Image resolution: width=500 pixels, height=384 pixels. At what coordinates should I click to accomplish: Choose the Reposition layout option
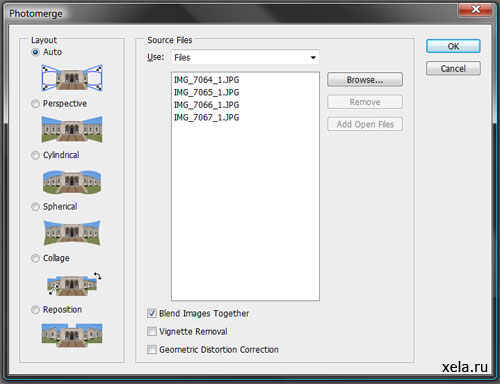click(35, 310)
